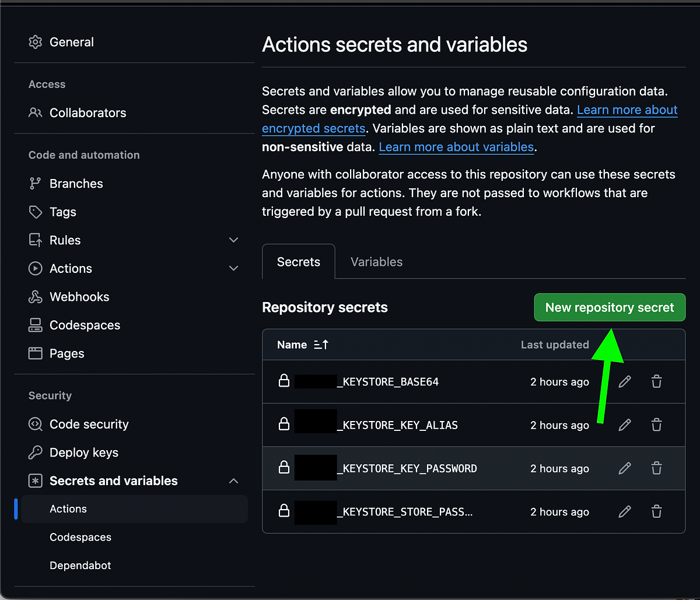Open the Secrets tab
The width and height of the screenshot is (700, 600).
click(x=298, y=261)
